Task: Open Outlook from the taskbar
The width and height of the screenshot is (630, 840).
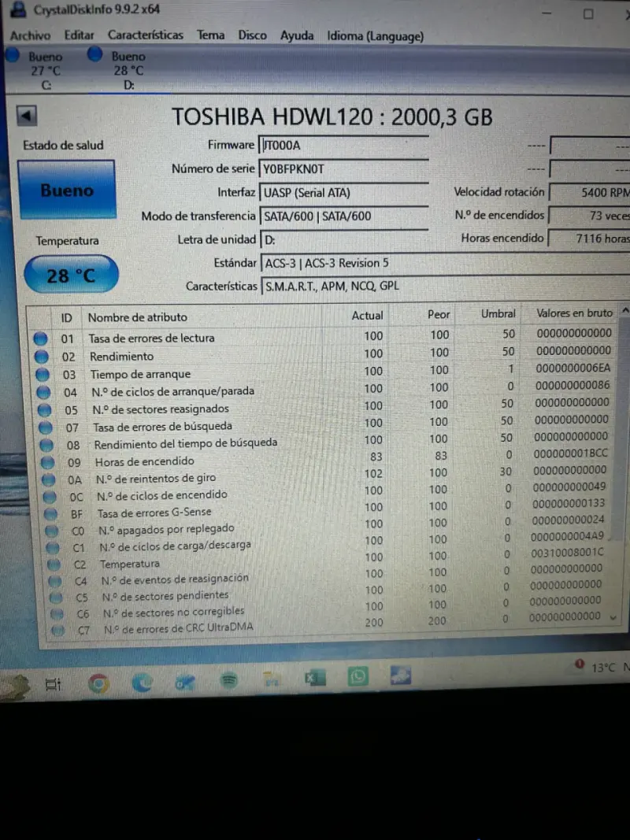Action: [185, 682]
